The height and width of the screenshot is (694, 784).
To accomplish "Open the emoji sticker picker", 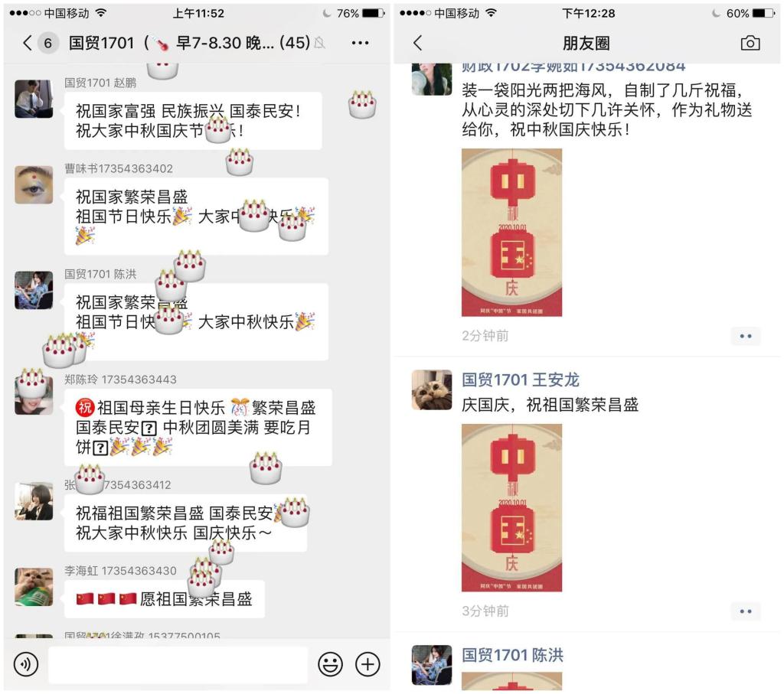I will [331, 664].
